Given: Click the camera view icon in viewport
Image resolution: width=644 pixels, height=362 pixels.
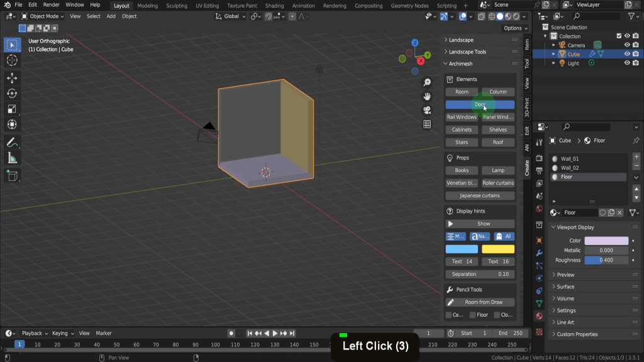Looking at the screenshot, I should pyautogui.click(x=427, y=110).
